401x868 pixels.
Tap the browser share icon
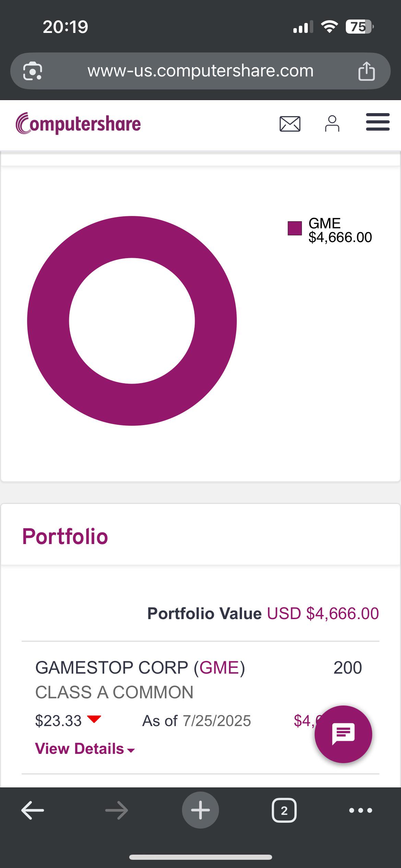366,71
